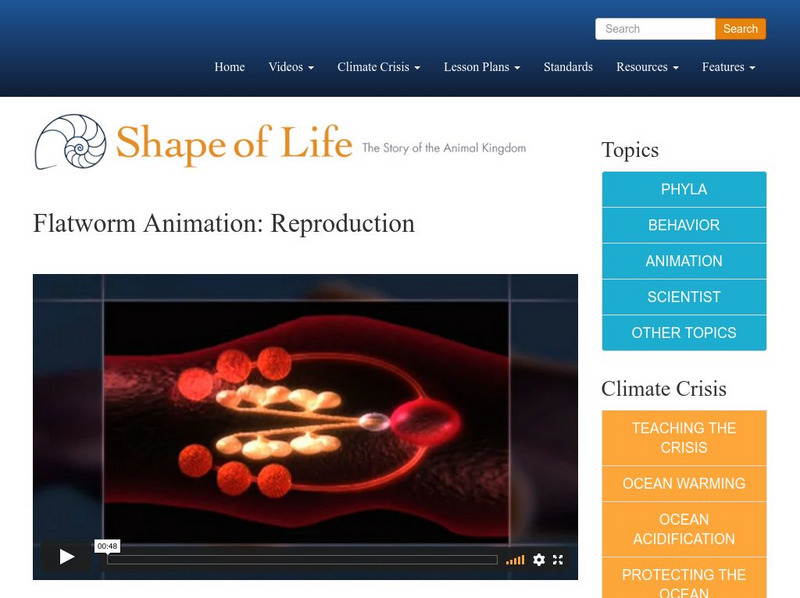This screenshot has height=598, width=800.
Task: Go to the Home page
Action: 230,67
